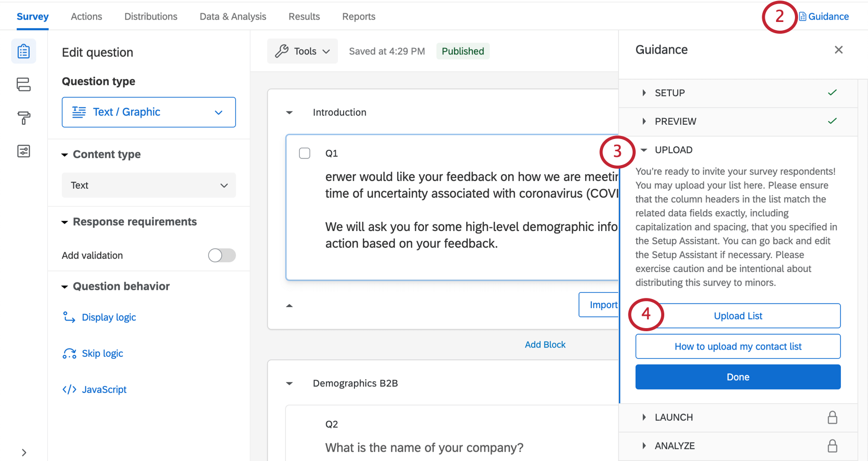The height and width of the screenshot is (461, 868).
Task: Enable the Add validation toggle
Action: click(x=222, y=255)
